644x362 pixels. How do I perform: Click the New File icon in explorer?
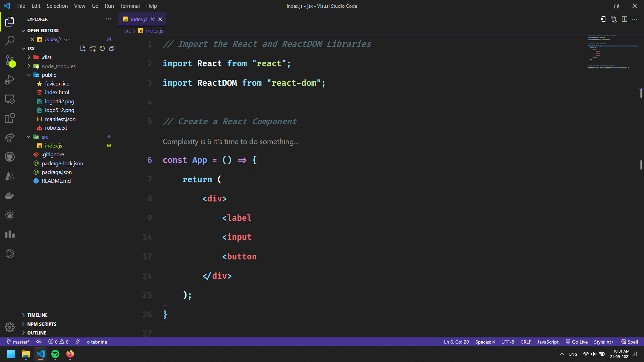click(x=83, y=49)
